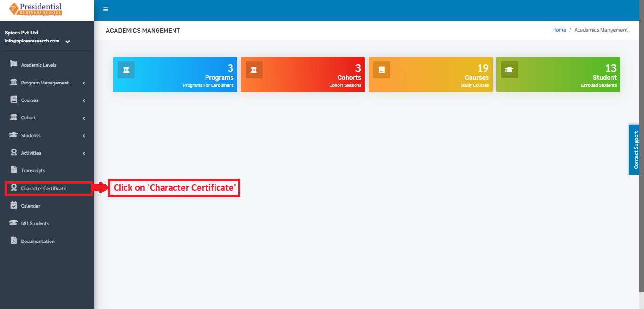Click the Activities ribbon icon
The width and height of the screenshot is (644, 309).
[x=14, y=152]
